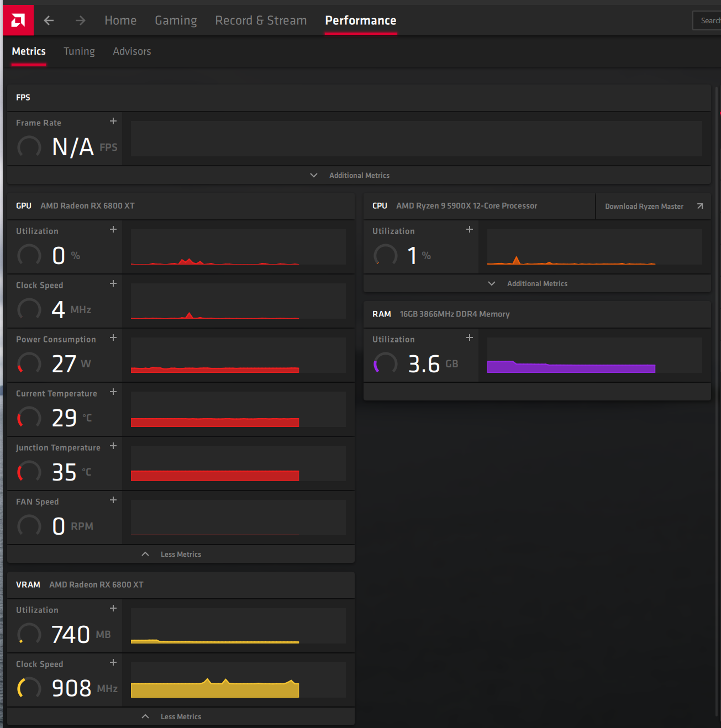
Task: Click the RAM Utilization purple graph
Action: [x=594, y=355]
